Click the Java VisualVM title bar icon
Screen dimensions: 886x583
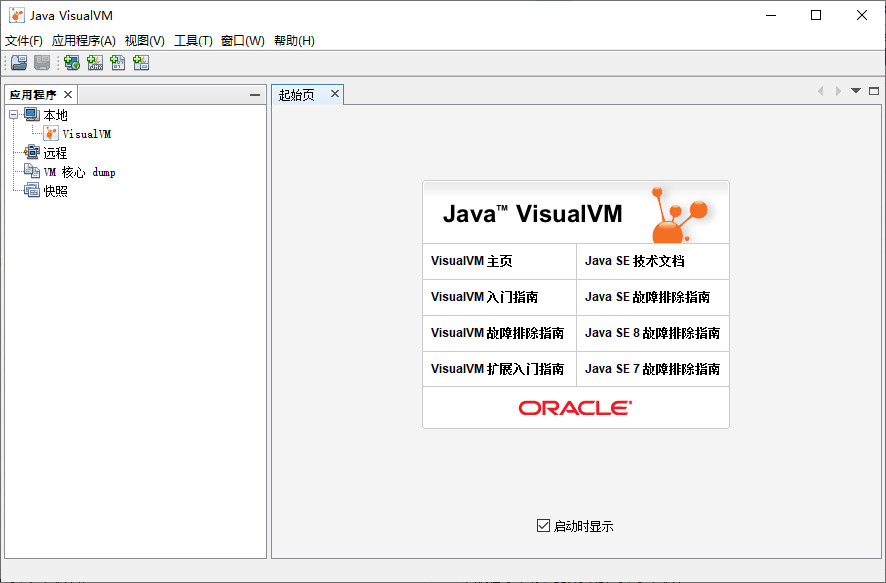(x=16, y=15)
